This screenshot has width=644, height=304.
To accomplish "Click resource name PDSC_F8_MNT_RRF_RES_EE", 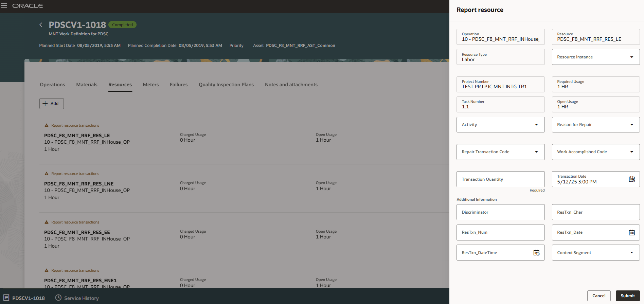I will (77, 232).
